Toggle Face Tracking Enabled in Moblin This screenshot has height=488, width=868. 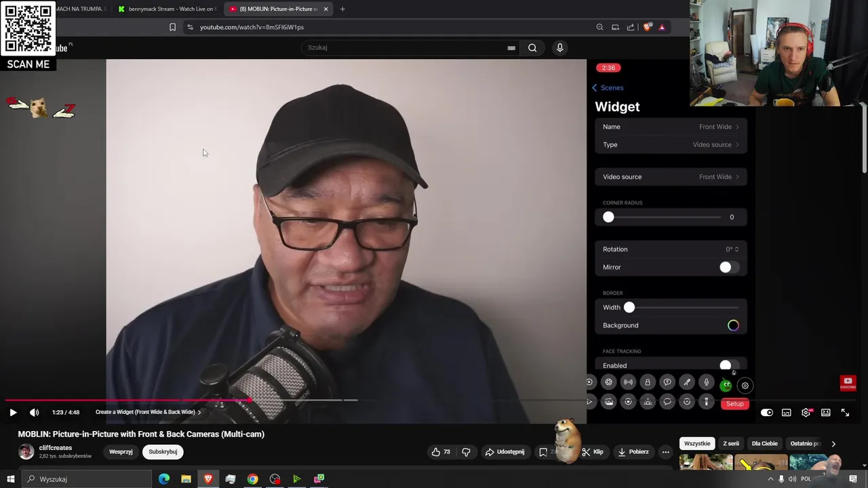729,366
